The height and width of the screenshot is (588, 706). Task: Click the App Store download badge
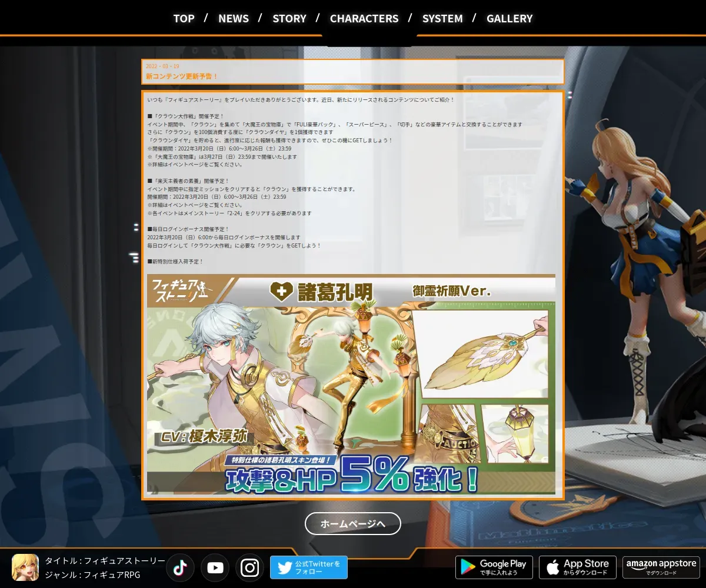tap(578, 567)
